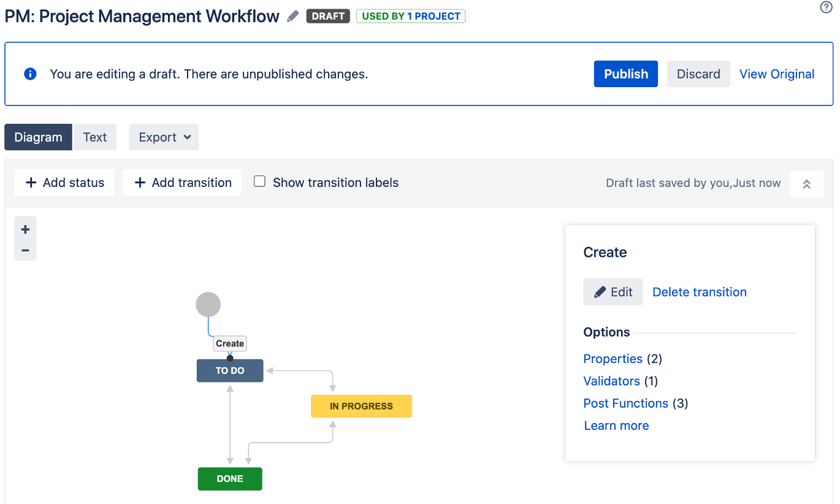
Task: Open the Export dropdown
Action: point(164,137)
